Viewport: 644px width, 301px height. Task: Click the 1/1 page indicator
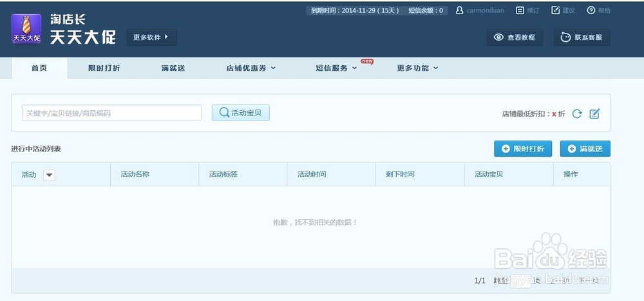480,281
